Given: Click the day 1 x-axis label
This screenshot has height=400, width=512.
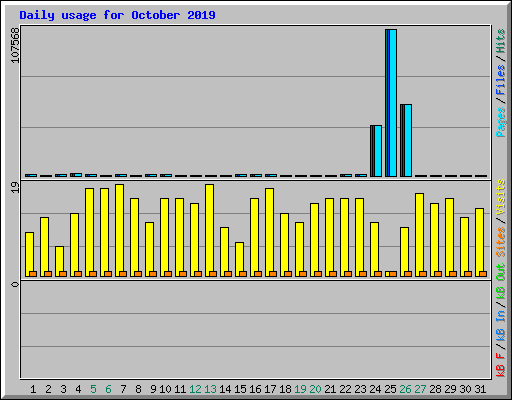Looking at the screenshot, I should 33,389.
